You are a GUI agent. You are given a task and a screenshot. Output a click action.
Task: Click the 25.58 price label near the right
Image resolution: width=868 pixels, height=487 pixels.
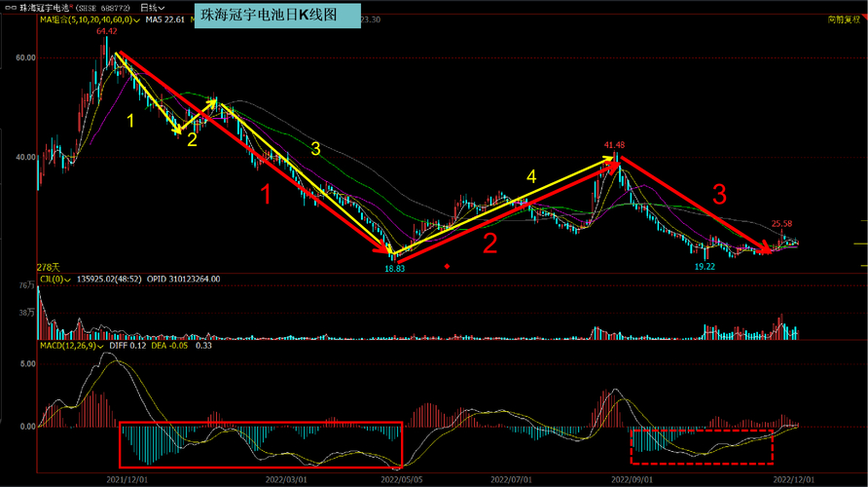782,224
